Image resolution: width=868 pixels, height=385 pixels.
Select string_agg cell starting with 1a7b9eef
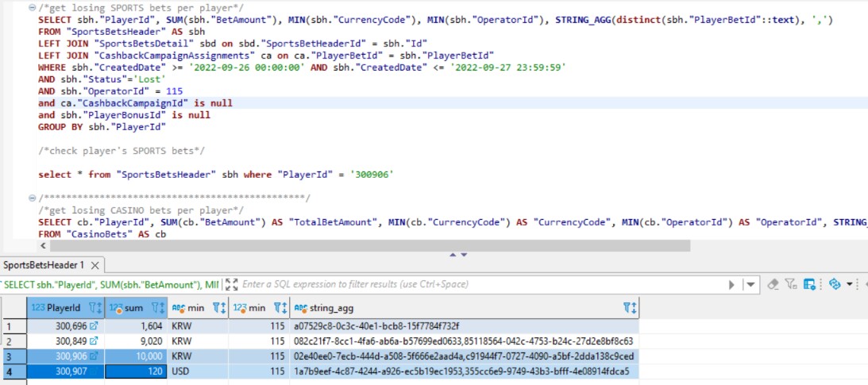tap(465, 371)
